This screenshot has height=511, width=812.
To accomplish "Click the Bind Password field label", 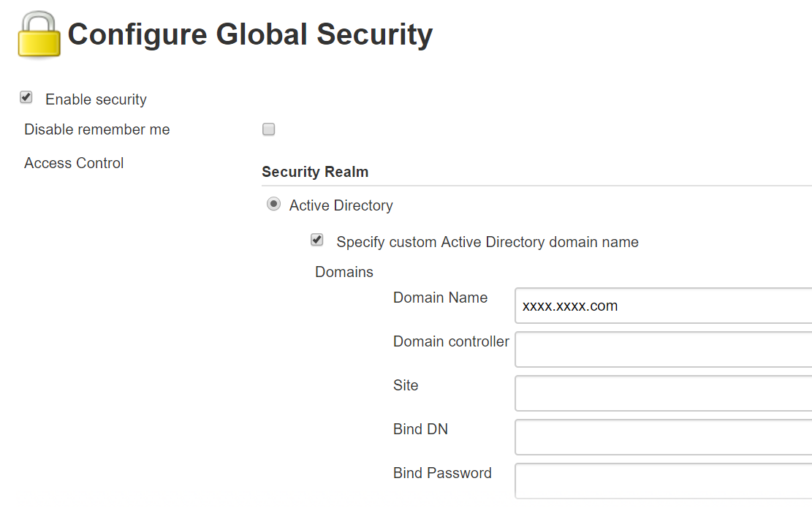I will click(442, 473).
